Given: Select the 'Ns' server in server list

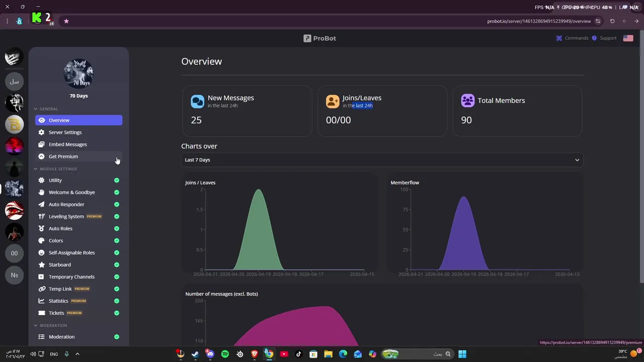Looking at the screenshot, I should [x=14, y=275].
